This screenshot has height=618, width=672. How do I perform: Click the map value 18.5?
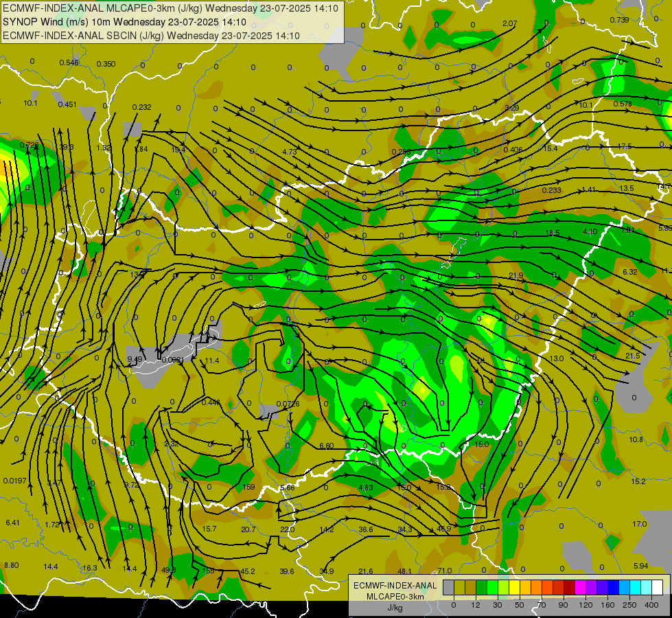tap(553, 233)
